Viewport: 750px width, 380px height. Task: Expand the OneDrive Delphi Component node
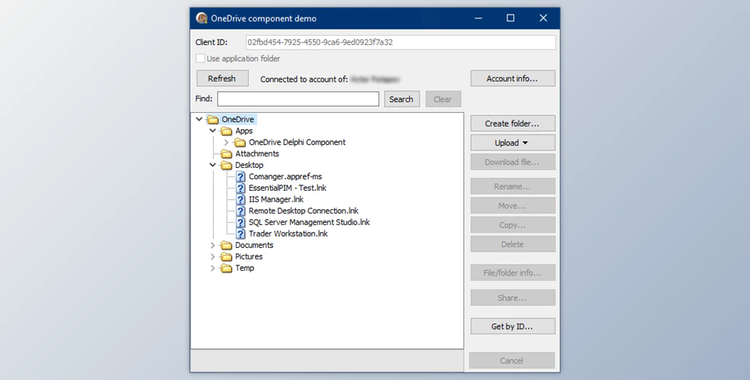(226, 142)
